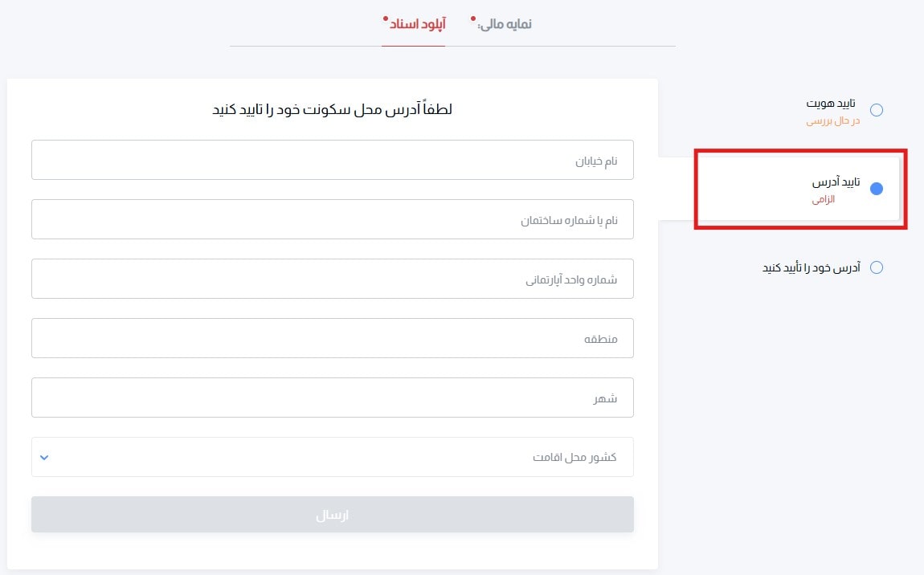
Task: Click the red asterisk beside آپلود اسناد
Action: pyautogui.click(x=386, y=18)
